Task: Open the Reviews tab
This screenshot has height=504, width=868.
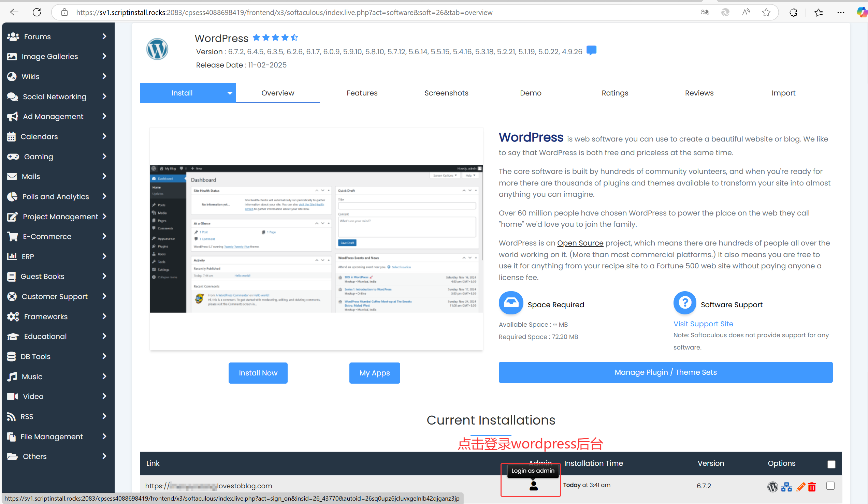Action: (699, 93)
